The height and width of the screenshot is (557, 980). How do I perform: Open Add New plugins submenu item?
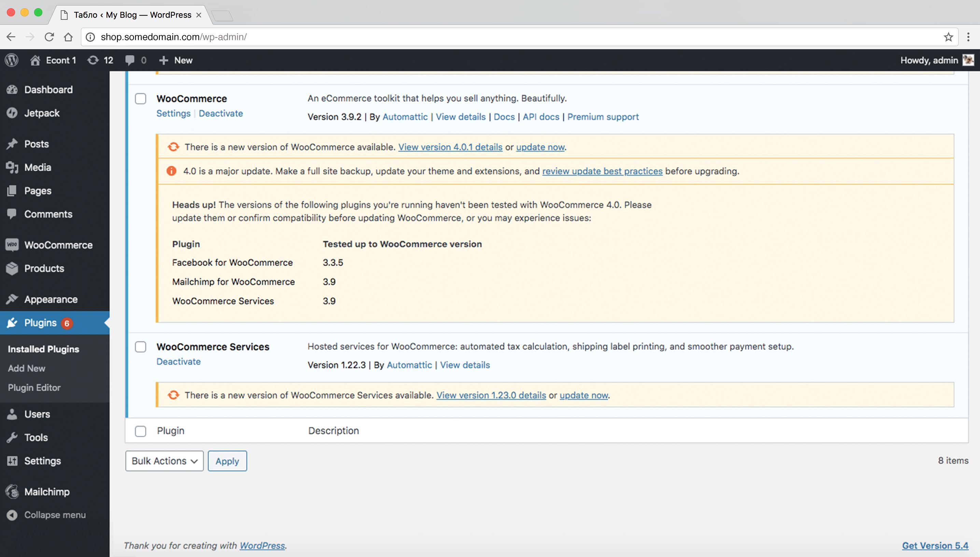pos(26,368)
